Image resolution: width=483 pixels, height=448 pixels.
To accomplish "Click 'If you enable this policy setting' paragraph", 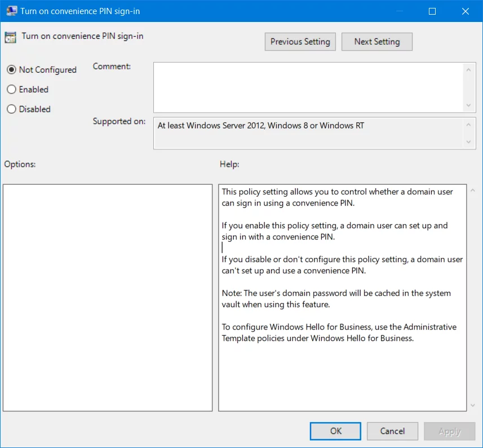I will click(335, 231).
